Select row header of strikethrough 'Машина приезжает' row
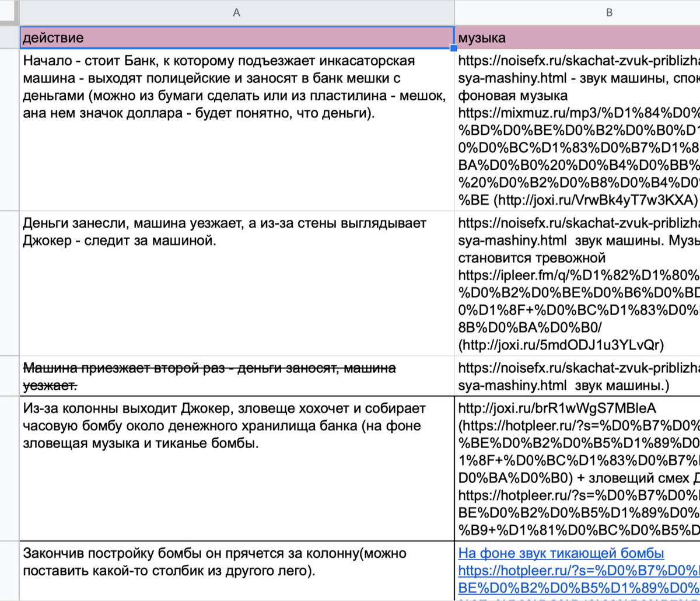Screen dimensions: 700x601 (9, 375)
